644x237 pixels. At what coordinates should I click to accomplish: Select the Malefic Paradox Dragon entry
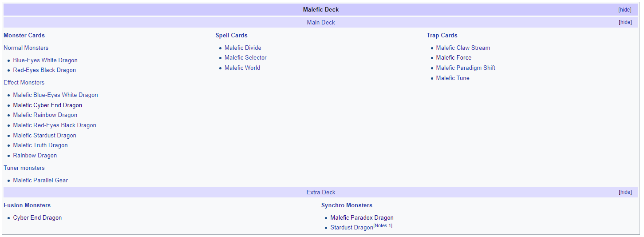click(362, 217)
